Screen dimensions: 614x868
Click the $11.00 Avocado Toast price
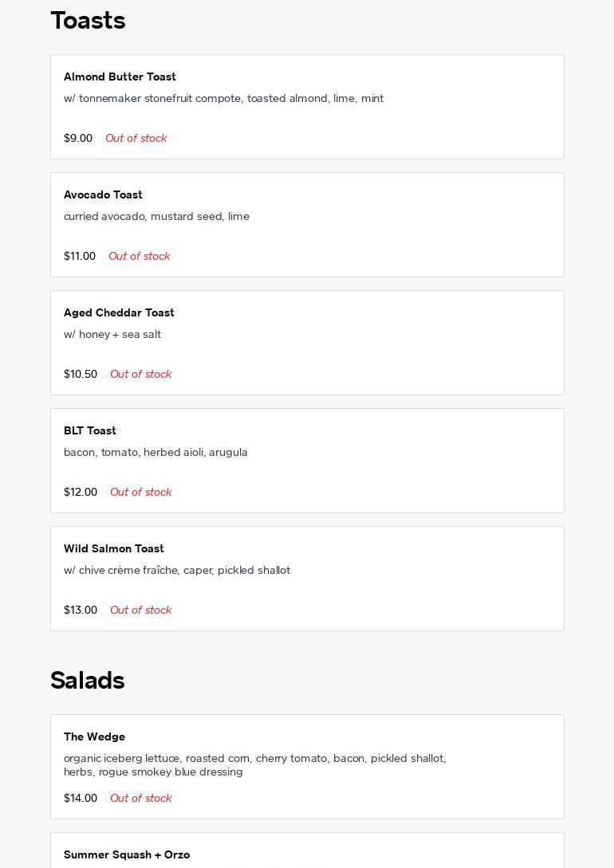click(x=80, y=257)
